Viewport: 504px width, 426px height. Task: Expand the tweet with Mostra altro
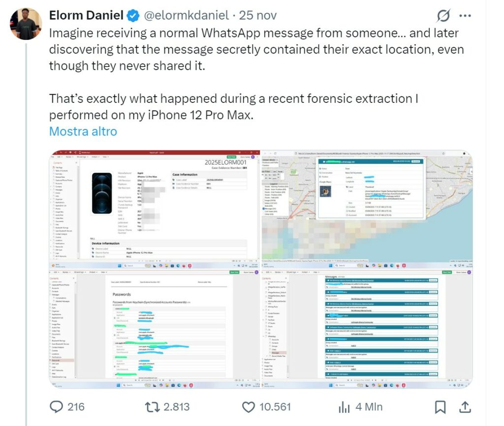pos(83,131)
